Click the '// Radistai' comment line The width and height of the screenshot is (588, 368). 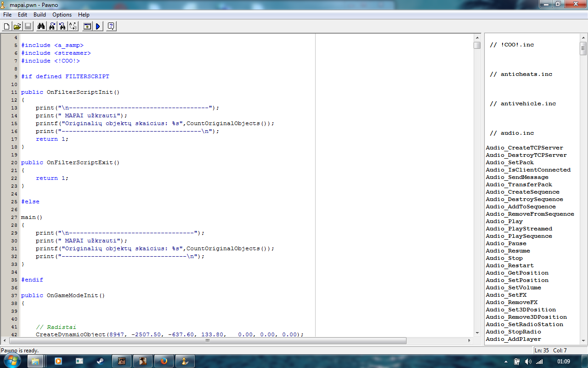[x=56, y=327]
